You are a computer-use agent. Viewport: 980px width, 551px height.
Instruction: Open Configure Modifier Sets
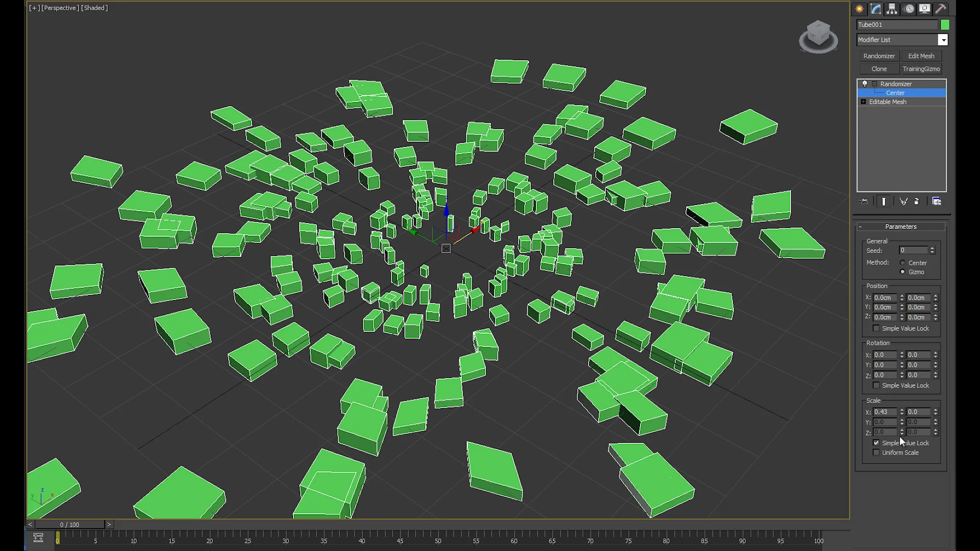coord(937,201)
